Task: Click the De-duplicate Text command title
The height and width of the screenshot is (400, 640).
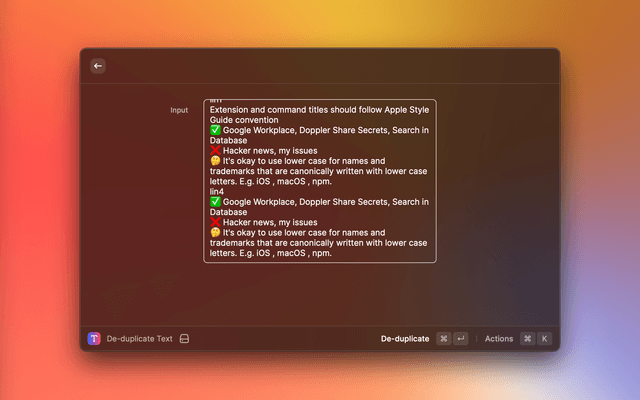Action: point(139,339)
